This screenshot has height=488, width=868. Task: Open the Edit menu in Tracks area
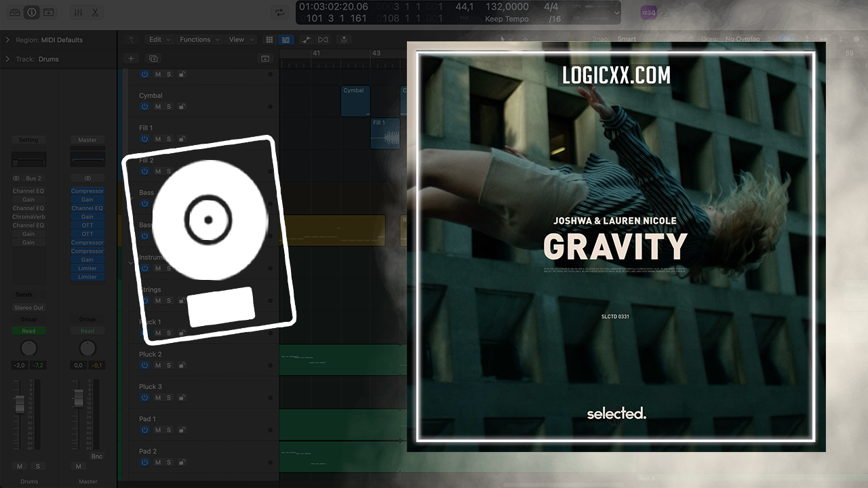[159, 39]
